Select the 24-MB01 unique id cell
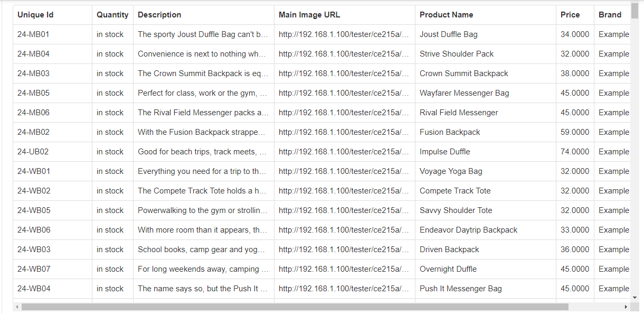 pos(52,34)
